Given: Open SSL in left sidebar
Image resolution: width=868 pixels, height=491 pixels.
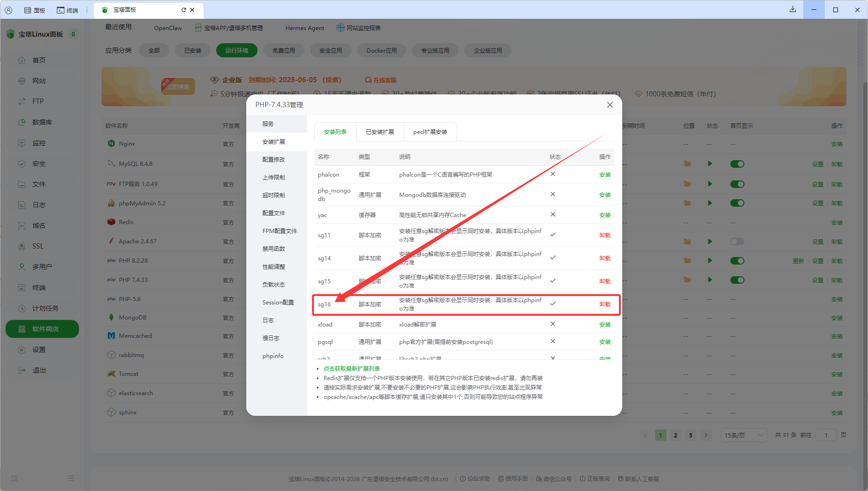Looking at the screenshot, I should pyautogui.click(x=42, y=246).
